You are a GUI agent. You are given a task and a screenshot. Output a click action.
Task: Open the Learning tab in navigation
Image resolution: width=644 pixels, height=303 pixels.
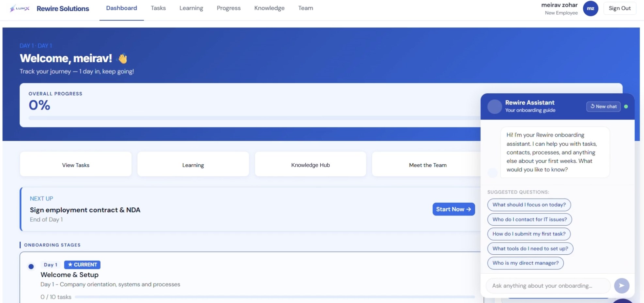(x=191, y=8)
